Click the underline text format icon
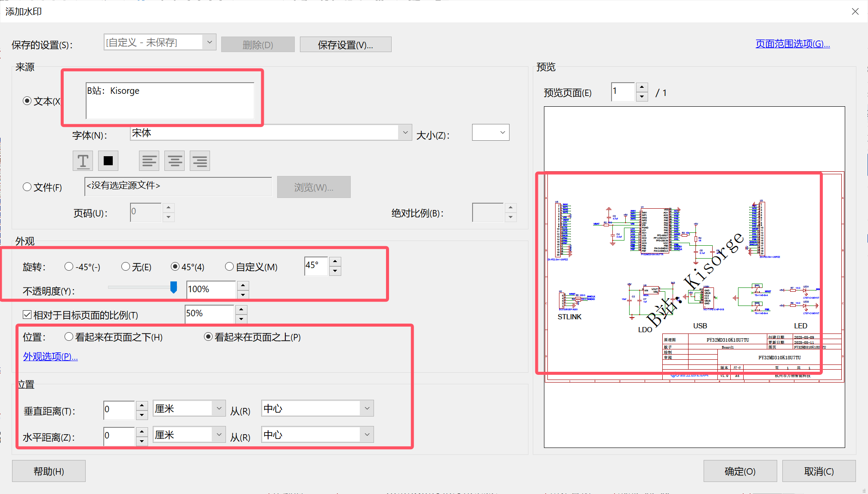This screenshot has width=868, height=494. (83, 161)
